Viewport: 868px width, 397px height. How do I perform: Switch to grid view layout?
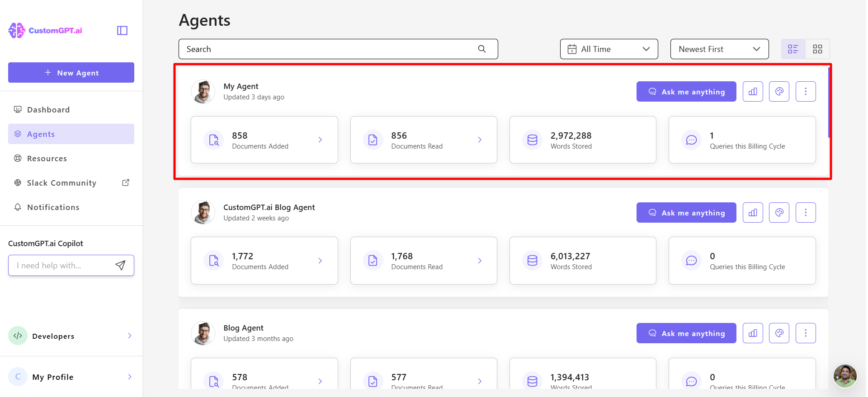pos(817,49)
